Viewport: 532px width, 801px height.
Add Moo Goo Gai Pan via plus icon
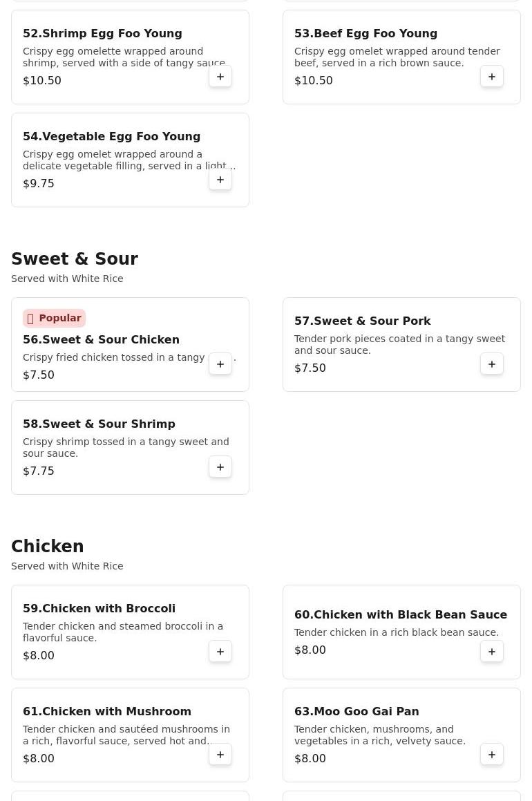click(492, 755)
